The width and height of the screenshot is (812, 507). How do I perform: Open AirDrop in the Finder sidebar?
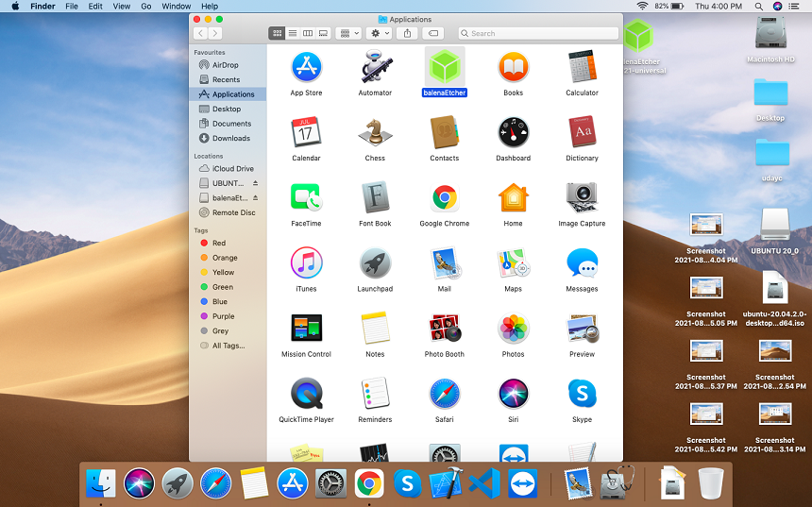click(x=228, y=65)
